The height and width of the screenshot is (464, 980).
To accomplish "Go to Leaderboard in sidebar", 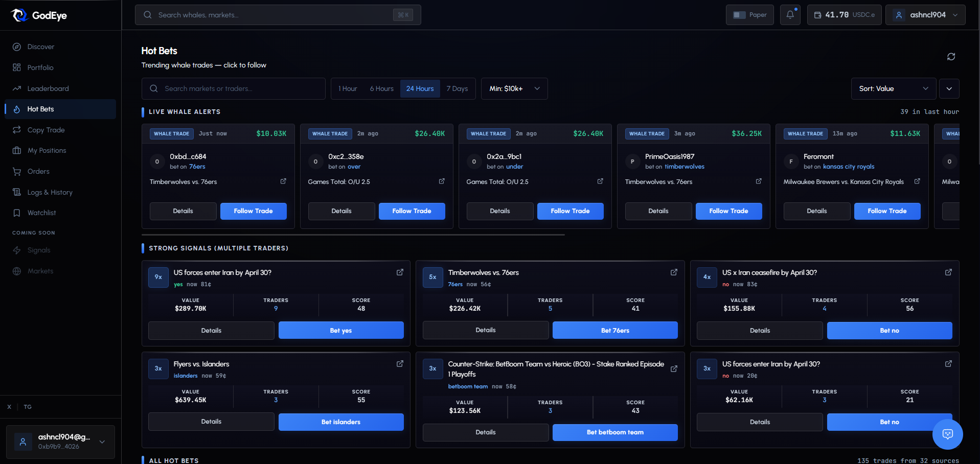I will (48, 88).
